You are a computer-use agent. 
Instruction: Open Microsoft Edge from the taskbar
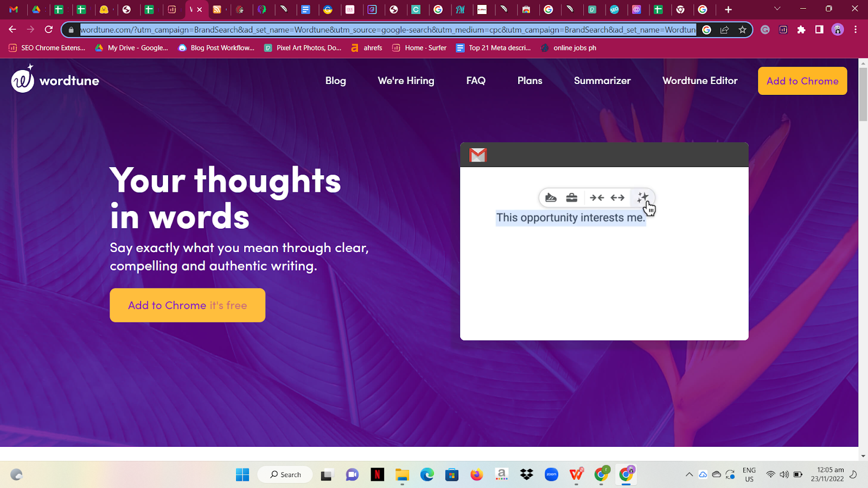tap(427, 475)
